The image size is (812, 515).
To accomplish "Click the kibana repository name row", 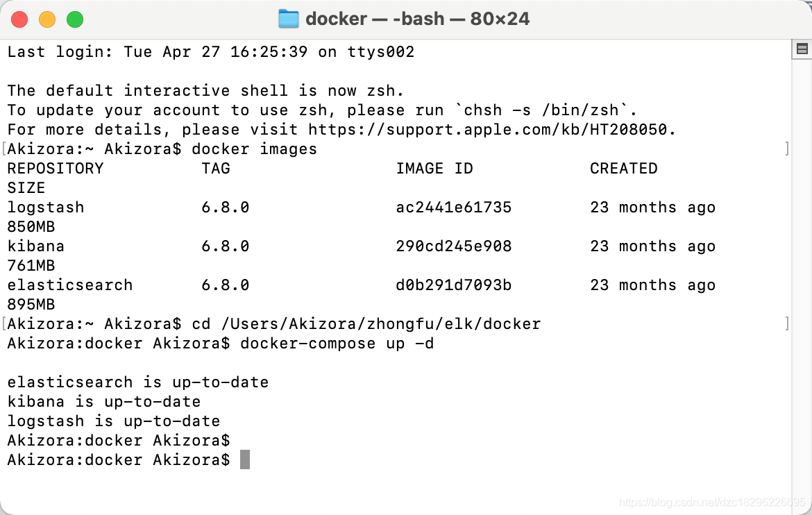I will point(35,246).
